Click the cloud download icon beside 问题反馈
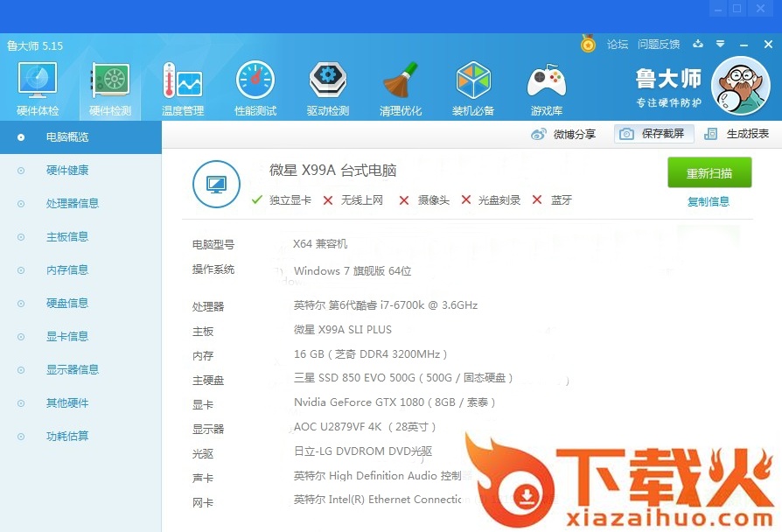Viewport: 782px width, 532px height. [698, 44]
